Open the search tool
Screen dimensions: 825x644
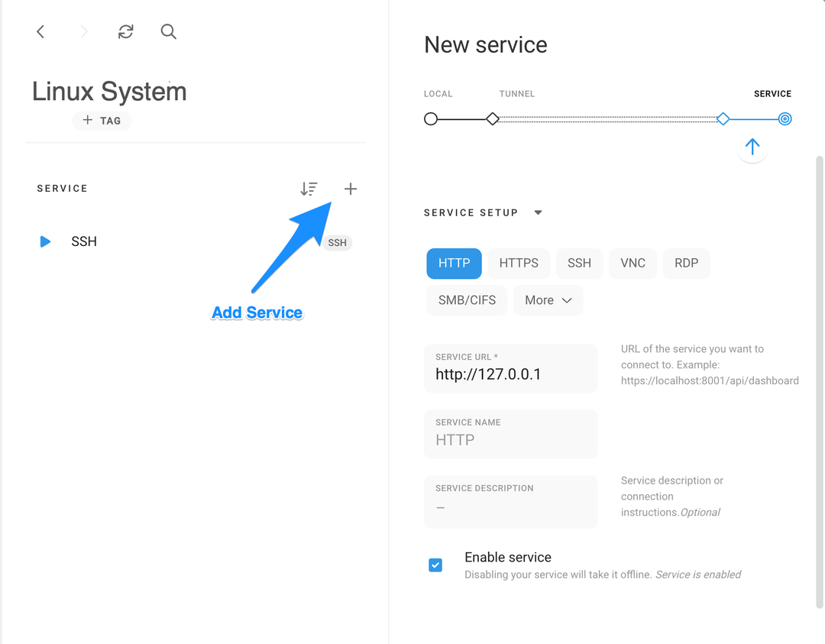coord(168,31)
